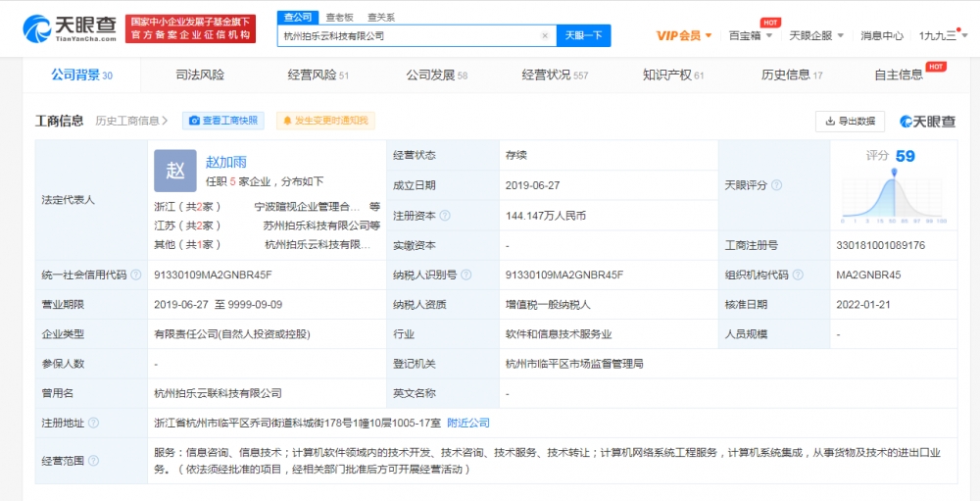This screenshot has height=501, width=980.
Task: Switch to 查关系 search tab
Action: click(x=380, y=18)
